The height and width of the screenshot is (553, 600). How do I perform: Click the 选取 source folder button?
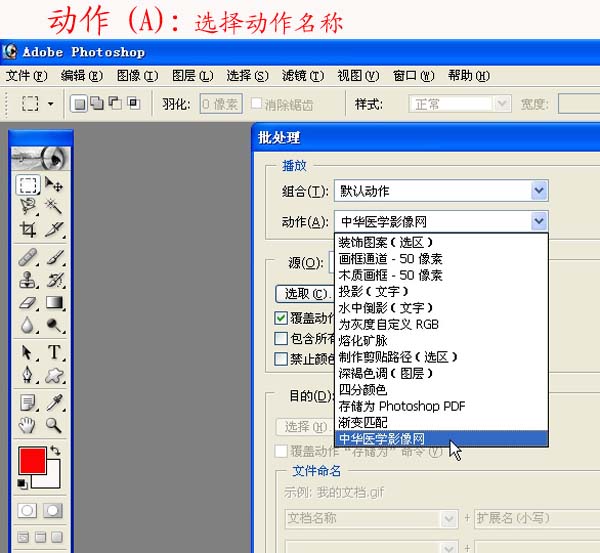point(305,294)
